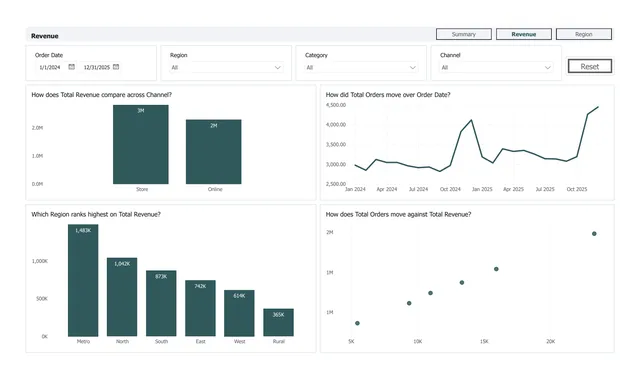Select the West bar labeled 614K
640x370 pixels.
[x=239, y=313]
